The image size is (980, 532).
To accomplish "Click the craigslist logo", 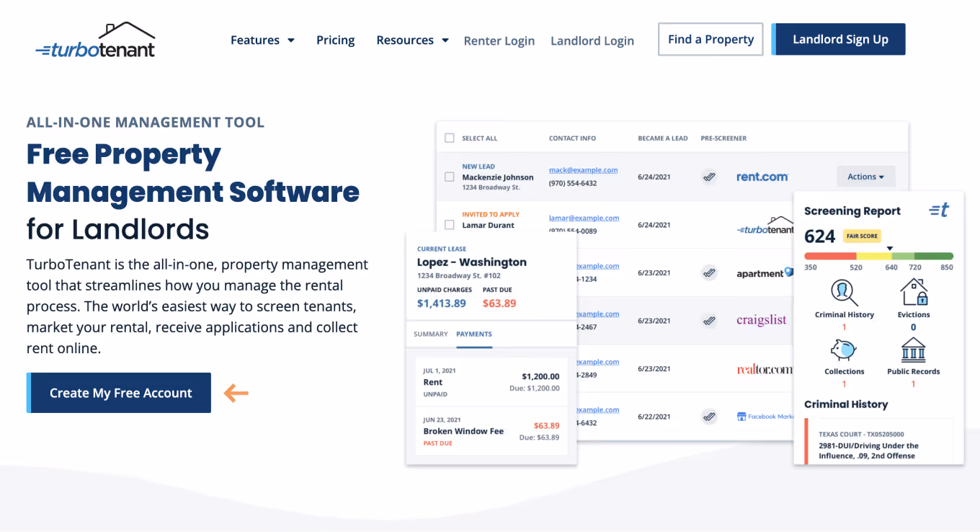I will (762, 320).
